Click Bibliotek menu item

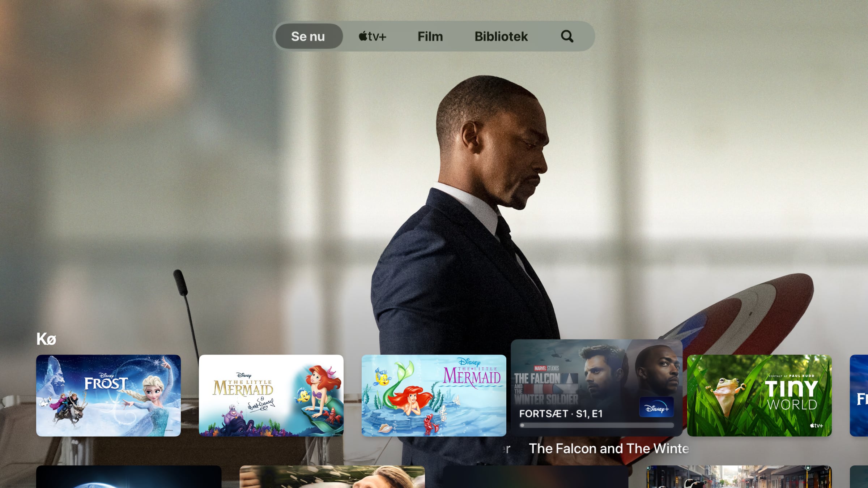click(501, 36)
